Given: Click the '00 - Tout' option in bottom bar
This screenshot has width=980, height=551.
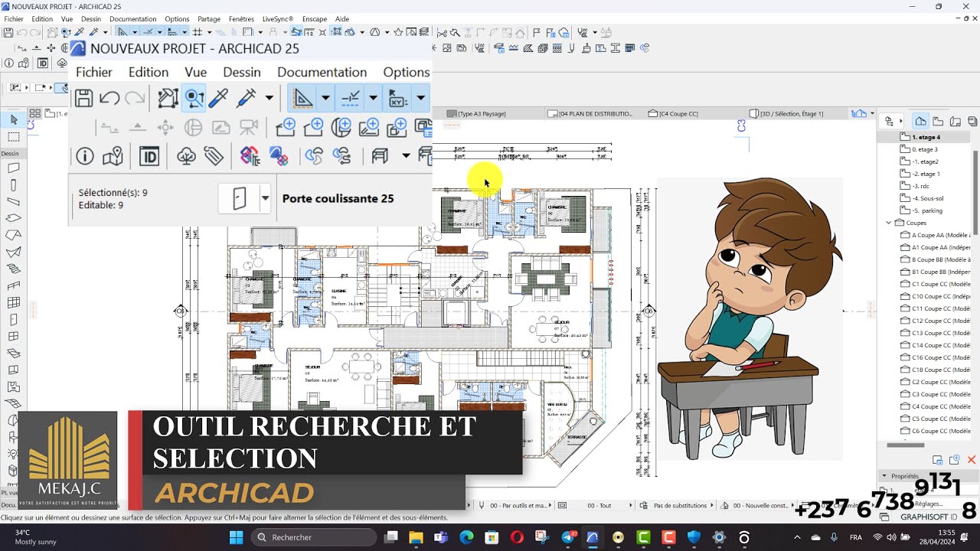Looking at the screenshot, I should (x=599, y=505).
